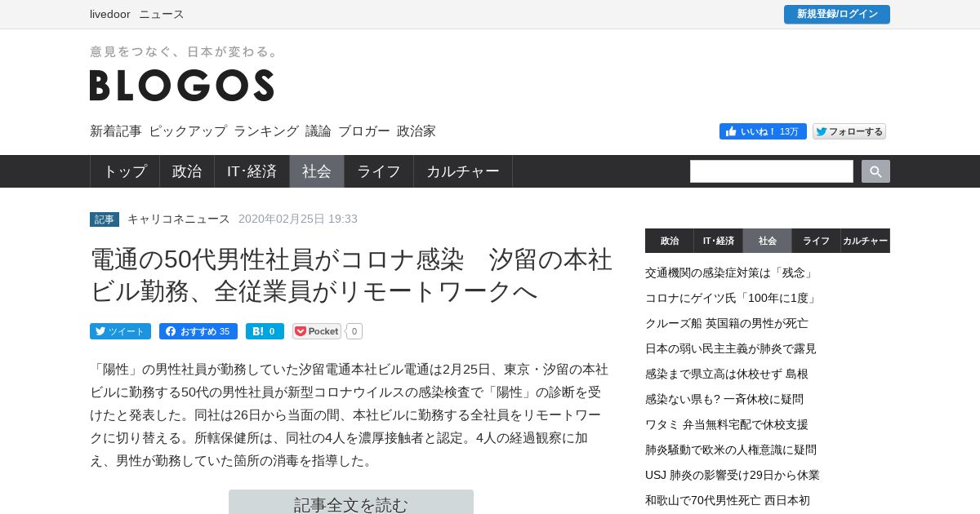Switch sidebar to IT･経済 tab
Screen dimensions: 980x514
719,241
